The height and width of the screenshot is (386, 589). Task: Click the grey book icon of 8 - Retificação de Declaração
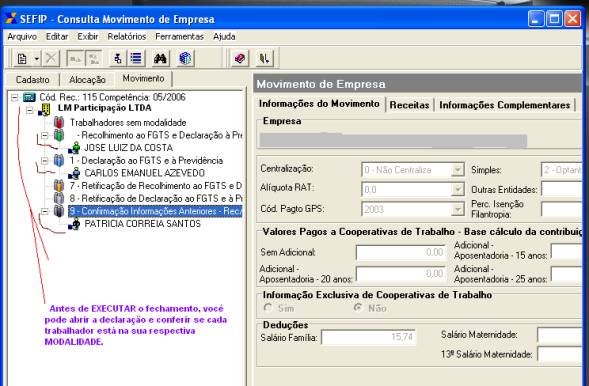tap(59, 198)
